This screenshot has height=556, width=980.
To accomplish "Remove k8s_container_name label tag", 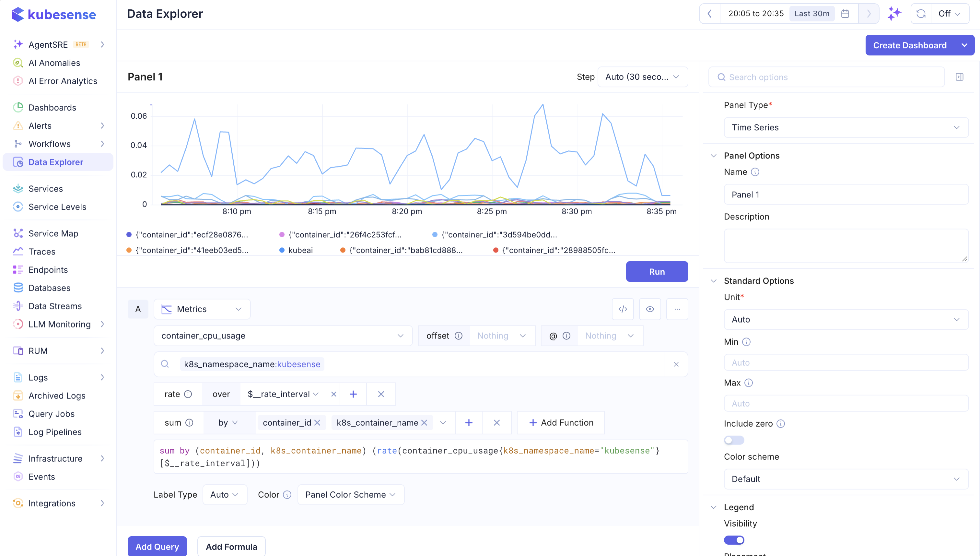I will pyautogui.click(x=424, y=423).
